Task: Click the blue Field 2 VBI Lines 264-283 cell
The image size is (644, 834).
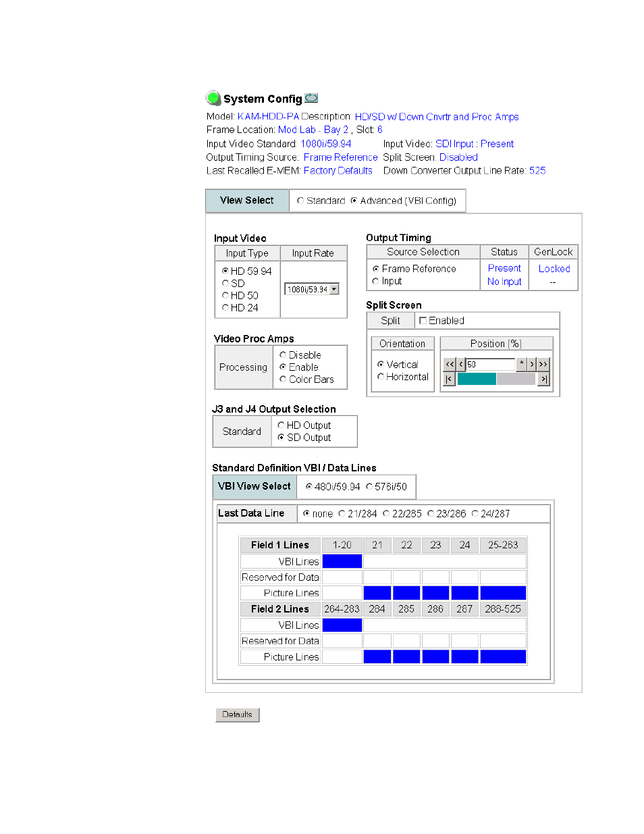Action: (x=342, y=625)
